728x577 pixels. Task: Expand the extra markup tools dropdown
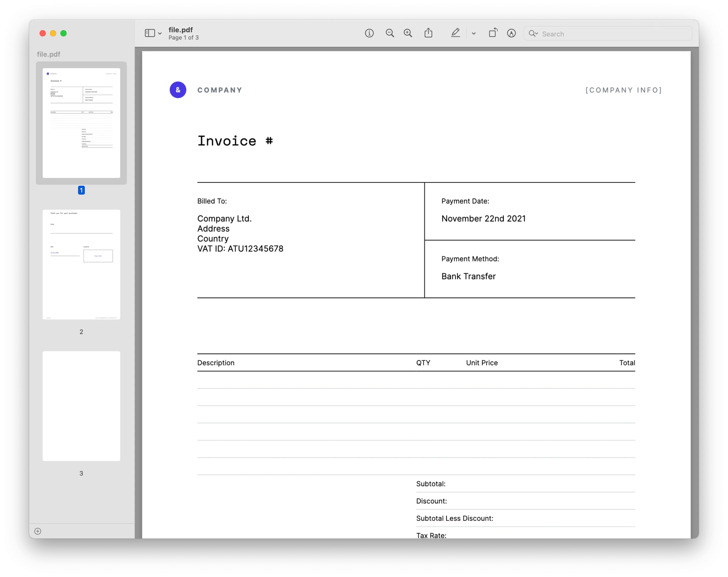click(x=474, y=33)
